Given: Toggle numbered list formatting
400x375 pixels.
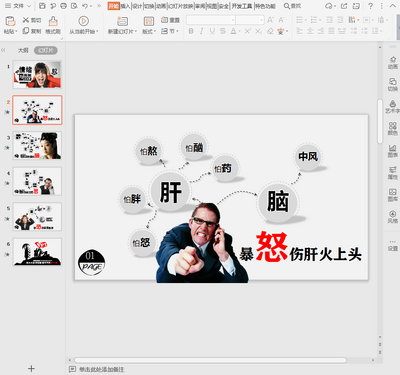Looking at the screenshot, I should 314,20.
